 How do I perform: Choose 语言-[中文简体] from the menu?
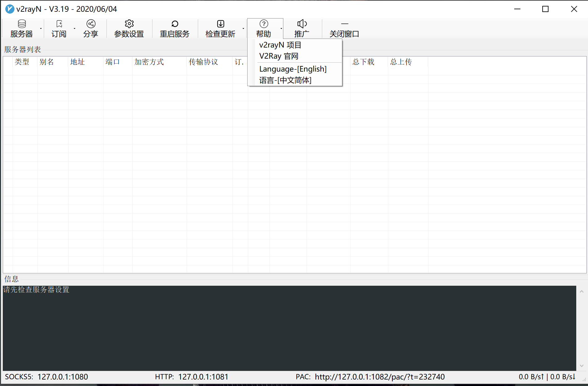click(285, 80)
